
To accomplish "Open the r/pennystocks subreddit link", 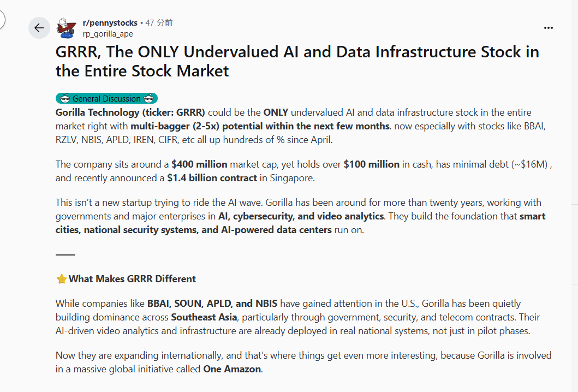I will 110,23.
